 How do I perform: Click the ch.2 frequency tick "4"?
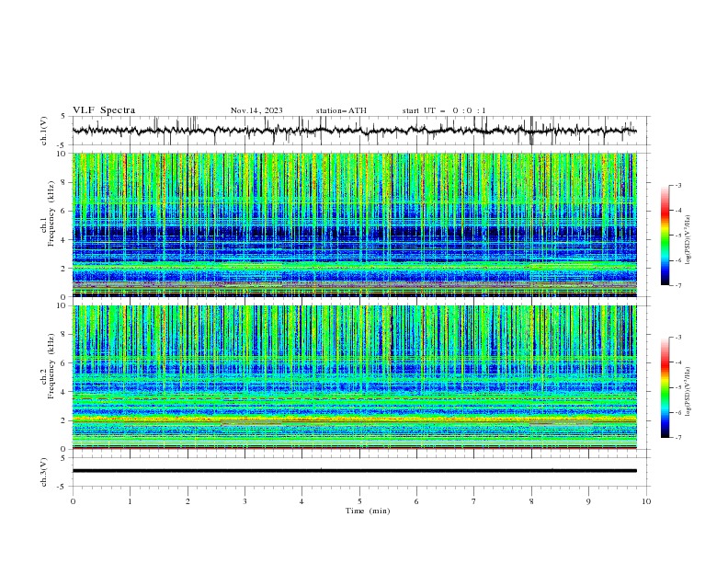[65, 392]
